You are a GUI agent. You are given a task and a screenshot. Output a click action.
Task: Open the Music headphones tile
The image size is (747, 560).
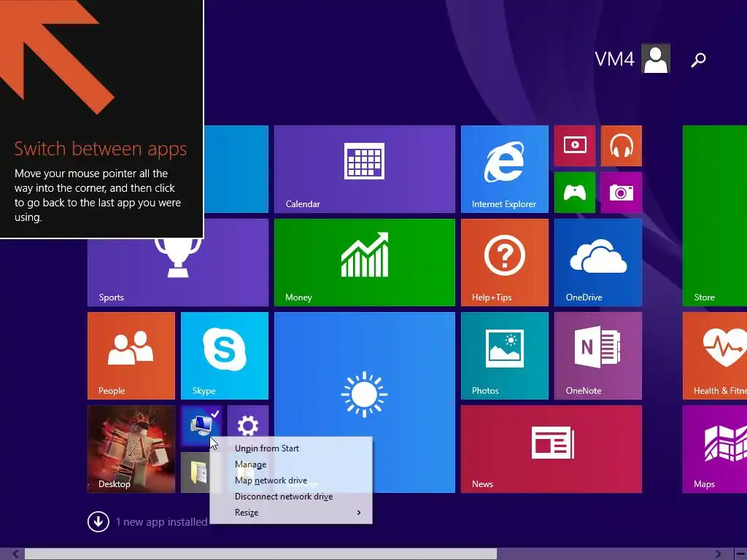coord(622,146)
